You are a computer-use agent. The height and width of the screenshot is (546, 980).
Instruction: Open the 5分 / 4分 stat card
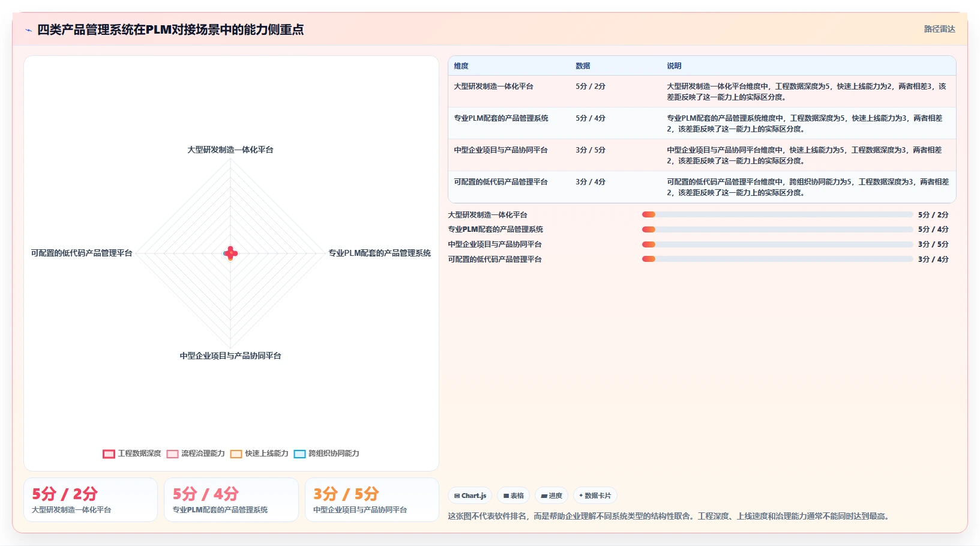point(231,500)
